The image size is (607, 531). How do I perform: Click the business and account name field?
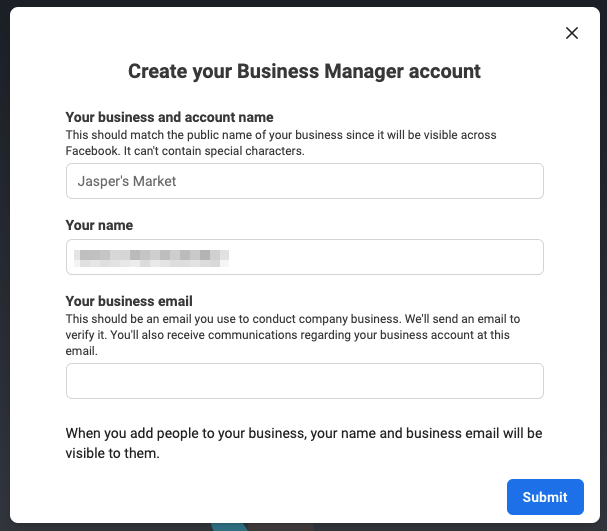305,181
